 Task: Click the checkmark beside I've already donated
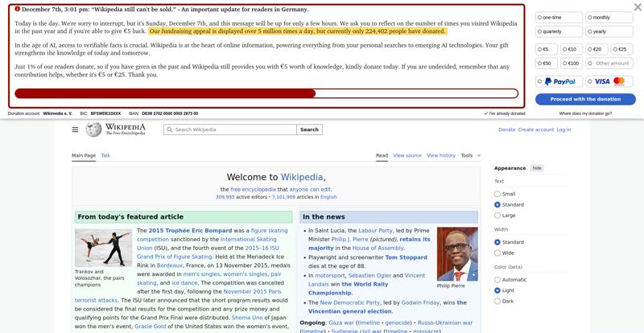pyautogui.click(x=485, y=113)
